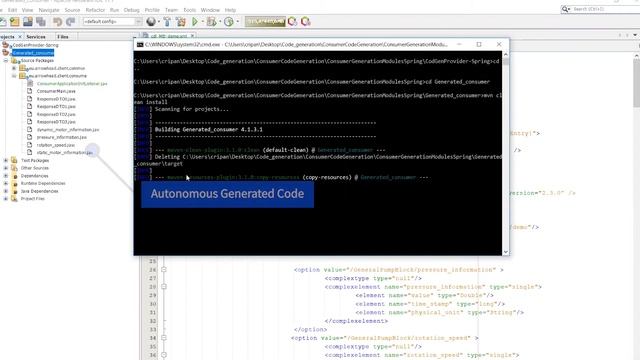640x360 pixels.
Task: Click the last profiler icon in toolbar
Action: click(x=305, y=22)
